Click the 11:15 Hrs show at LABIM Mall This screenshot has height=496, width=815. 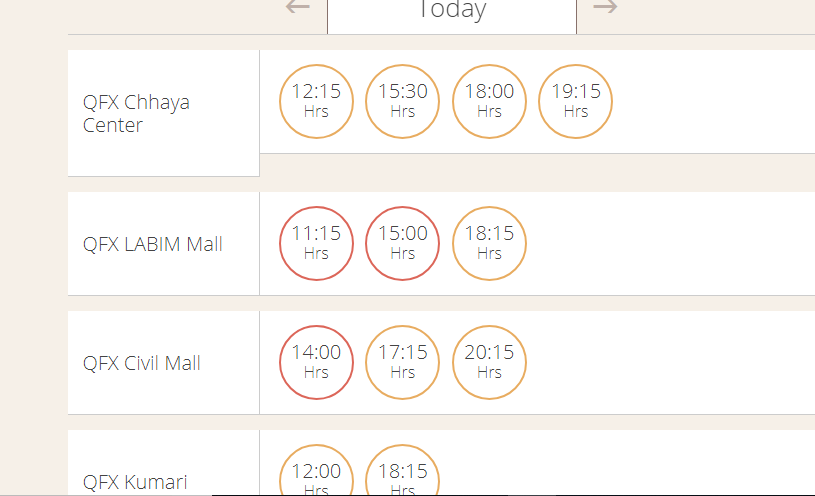[316, 243]
